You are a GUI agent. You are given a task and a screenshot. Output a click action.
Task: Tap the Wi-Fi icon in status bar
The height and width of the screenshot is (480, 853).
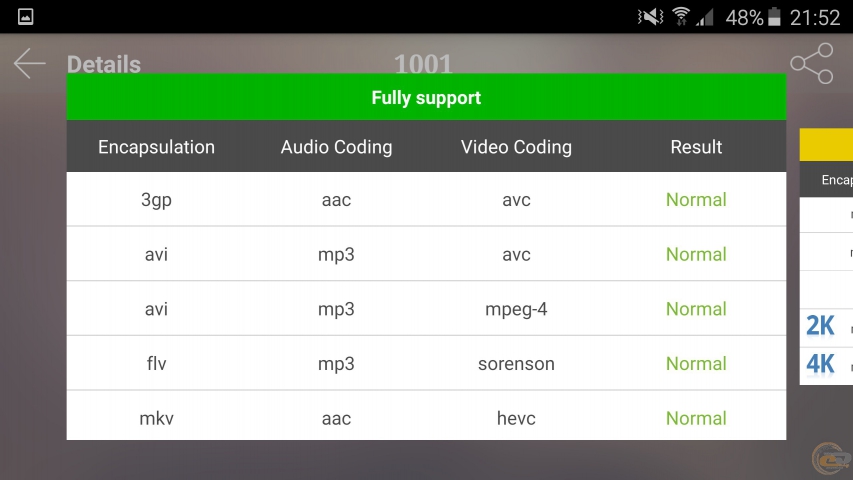pos(681,17)
